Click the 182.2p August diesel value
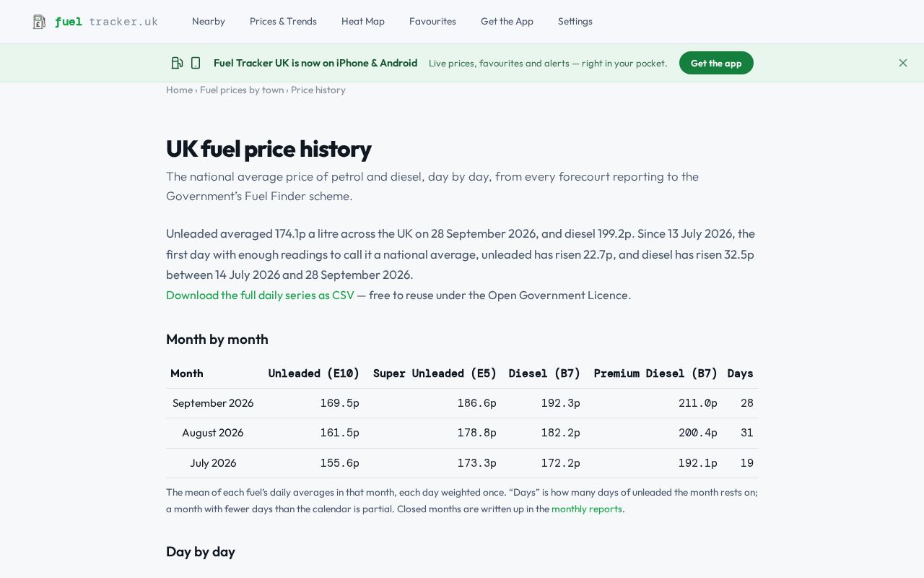The image size is (924, 578). coord(560,433)
